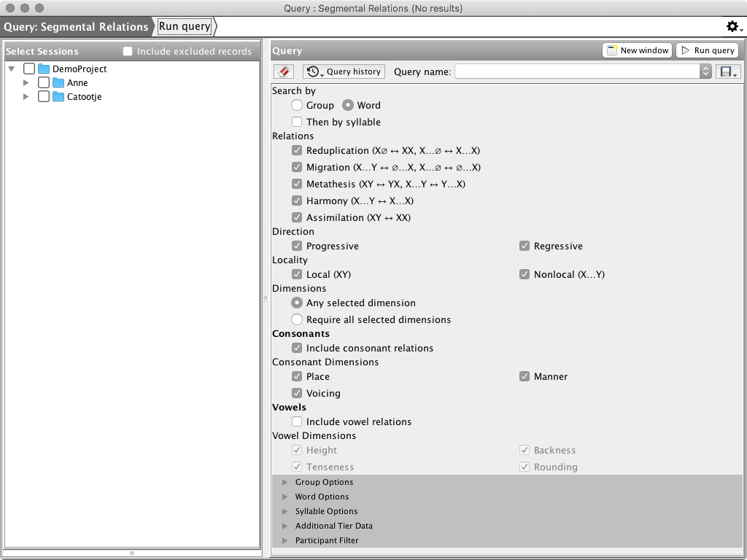The height and width of the screenshot is (560, 747).
Task: Switch to the Run query tab
Action: click(x=185, y=26)
